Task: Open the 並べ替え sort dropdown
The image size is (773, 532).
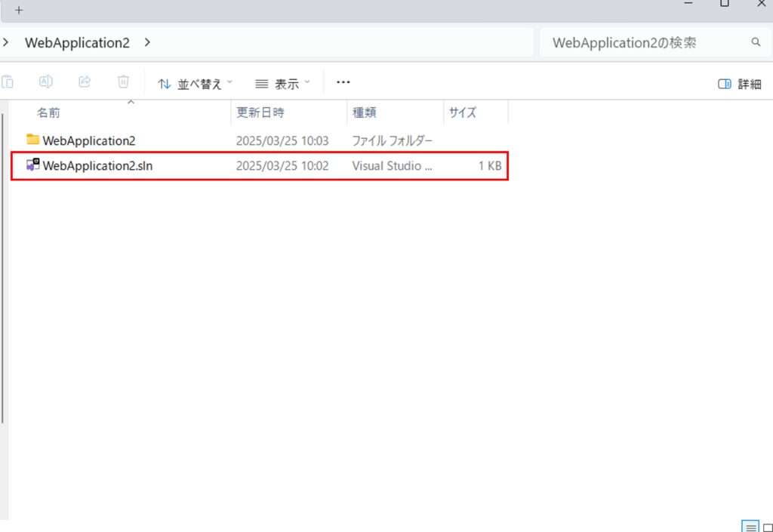Action: pyautogui.click(x=196, y=84)
